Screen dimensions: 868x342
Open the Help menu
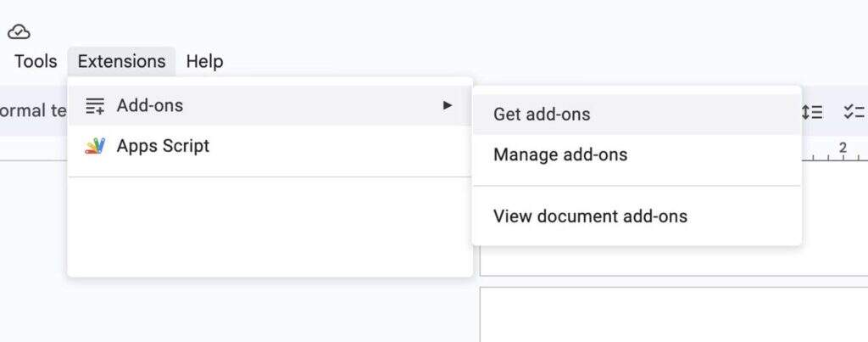204,61
